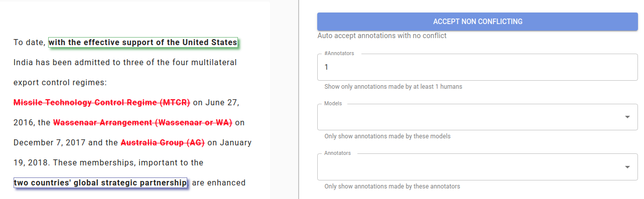Click "Only show annotations made by these annotators" hint
Screen dimensions: 644x199
392,186
